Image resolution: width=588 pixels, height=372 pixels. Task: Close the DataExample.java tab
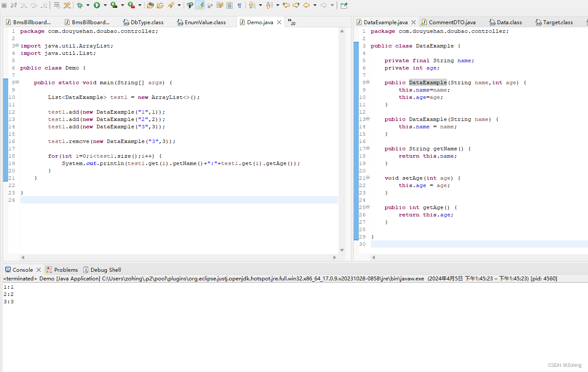(414, 22)
